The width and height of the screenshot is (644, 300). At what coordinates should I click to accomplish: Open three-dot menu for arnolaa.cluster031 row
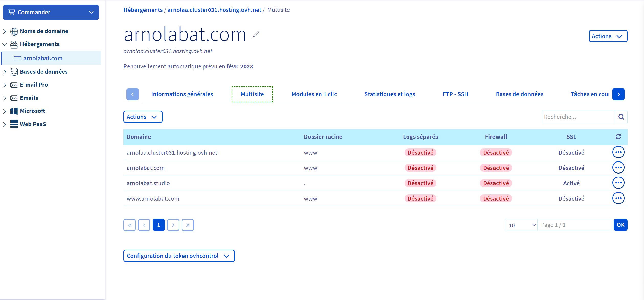click(618, 152)
